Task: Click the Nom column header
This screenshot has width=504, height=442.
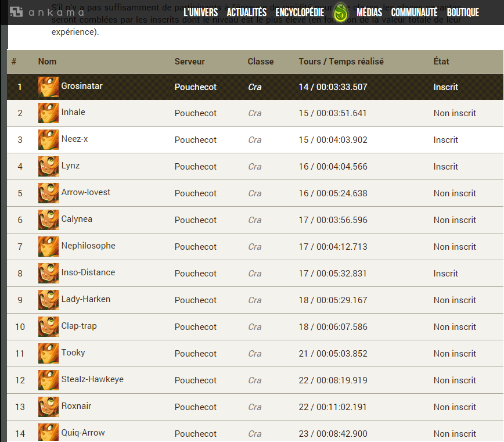Action: [x=47, y=62]
